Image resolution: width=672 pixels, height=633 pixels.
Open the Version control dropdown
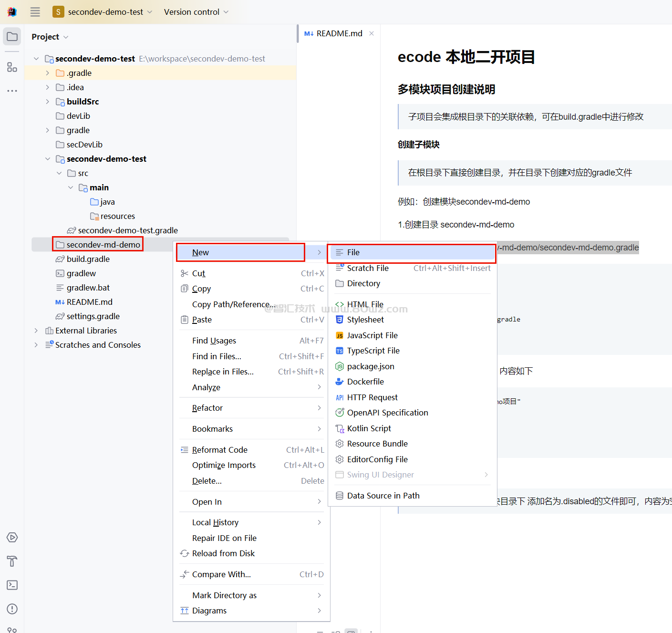pyautogui.click(x=196, y=12)
